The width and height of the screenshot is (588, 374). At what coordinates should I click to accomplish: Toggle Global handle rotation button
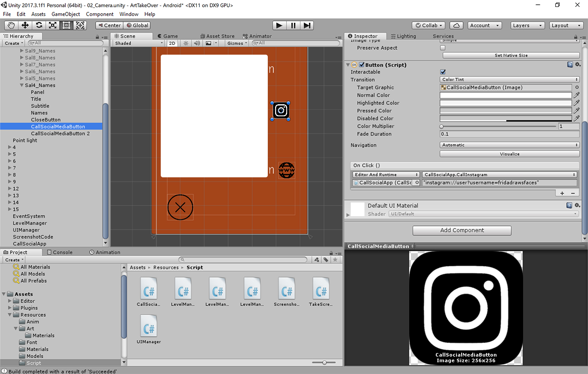pyautogui.click(x=137, y=25)
